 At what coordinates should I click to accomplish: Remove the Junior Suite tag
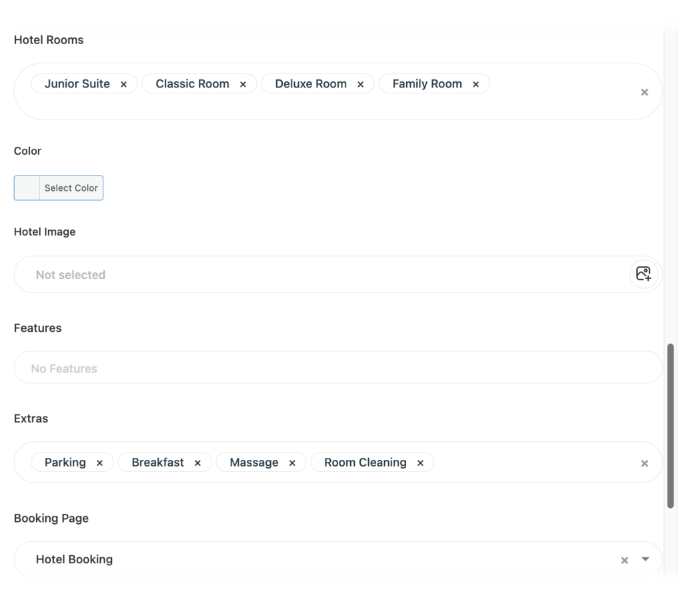(123, 84)
